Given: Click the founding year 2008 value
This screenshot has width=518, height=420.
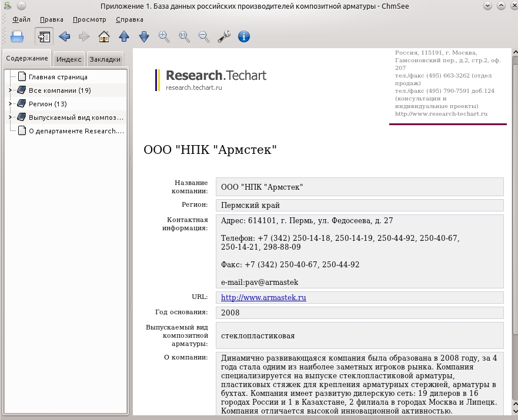Looking at the screenshot, I should (x=230, y=313).
